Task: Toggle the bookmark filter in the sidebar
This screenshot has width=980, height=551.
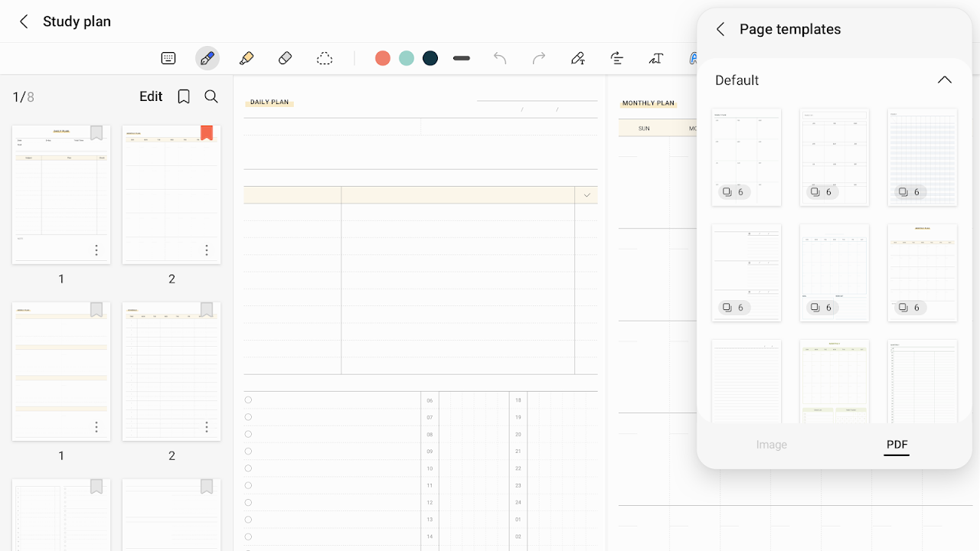Action: pos(183,96)
